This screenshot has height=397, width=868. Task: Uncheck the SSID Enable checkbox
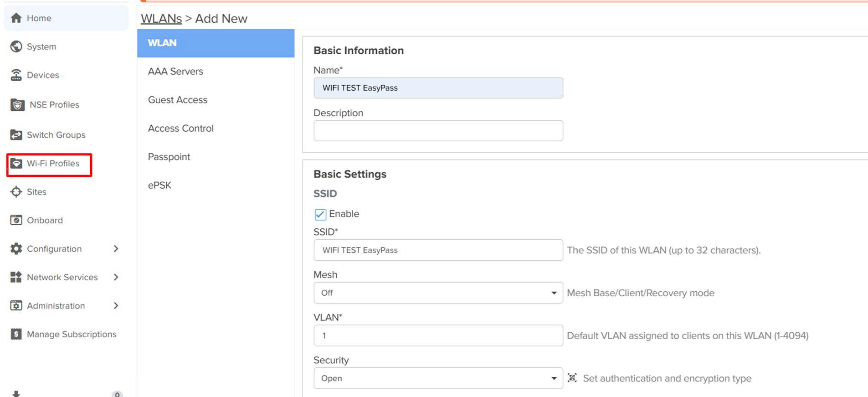320,214
